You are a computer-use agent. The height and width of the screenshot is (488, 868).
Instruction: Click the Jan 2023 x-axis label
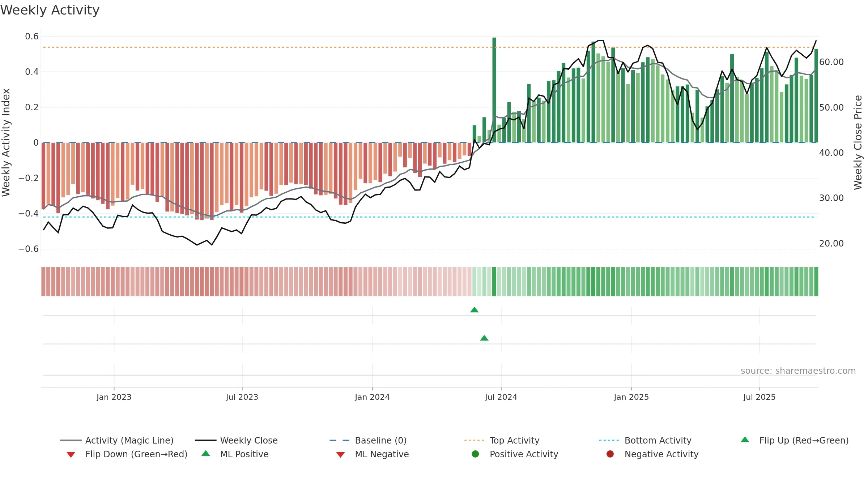114,397
